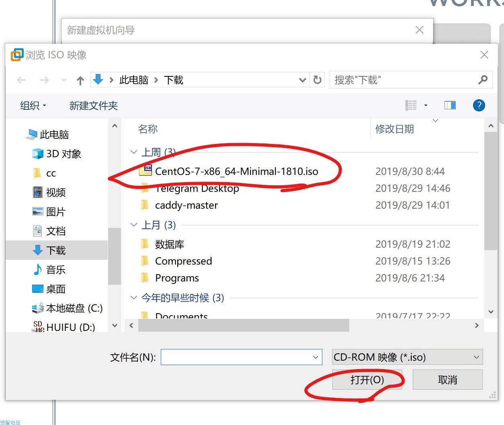
Task: Collapse the 上周 (3) group
Action: point(134,152)
